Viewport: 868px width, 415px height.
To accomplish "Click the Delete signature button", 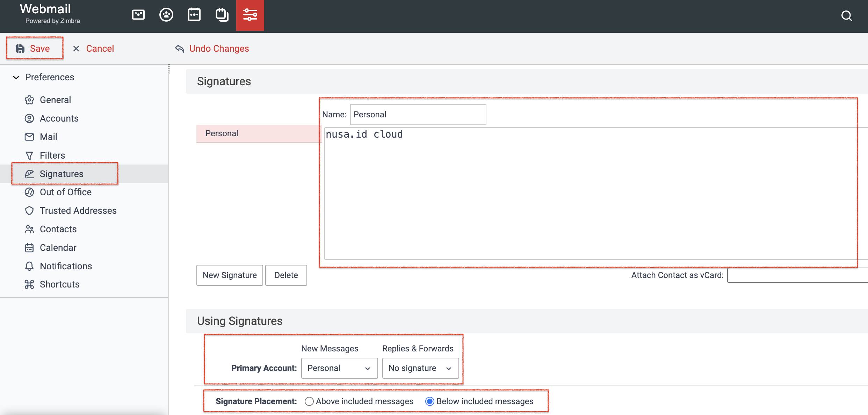I will point(286,275).
